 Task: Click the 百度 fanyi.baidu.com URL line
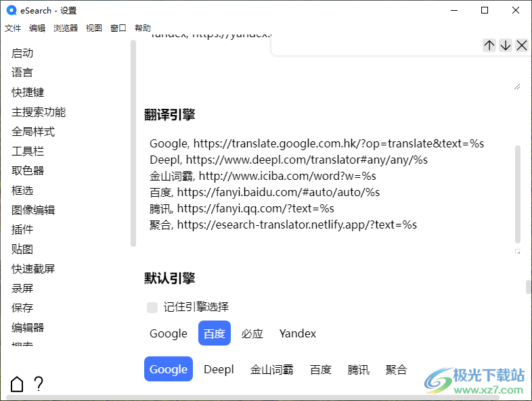(265, 192)
